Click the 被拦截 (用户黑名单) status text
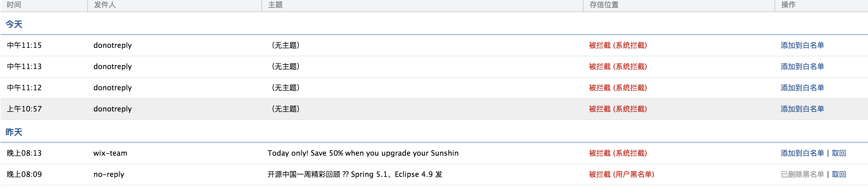The width and height of the screenshot is (868, 189). coord(621,174)
